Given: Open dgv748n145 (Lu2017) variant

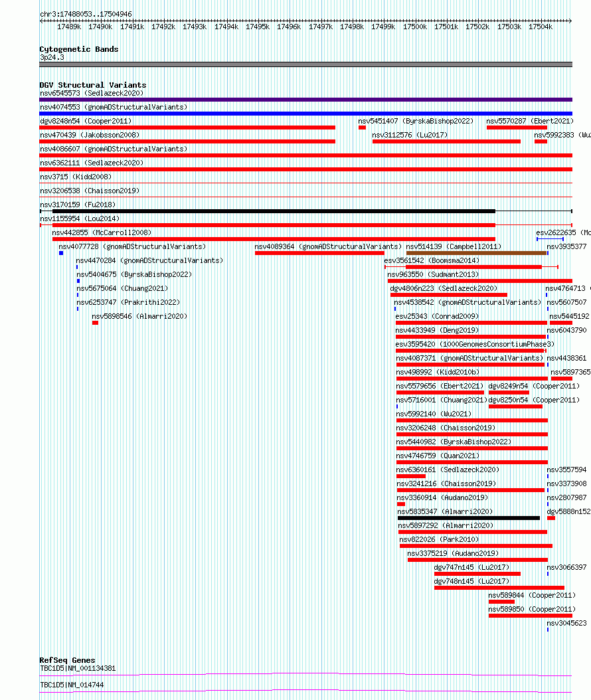Looking at the screenshot, I should pos(472,581).
